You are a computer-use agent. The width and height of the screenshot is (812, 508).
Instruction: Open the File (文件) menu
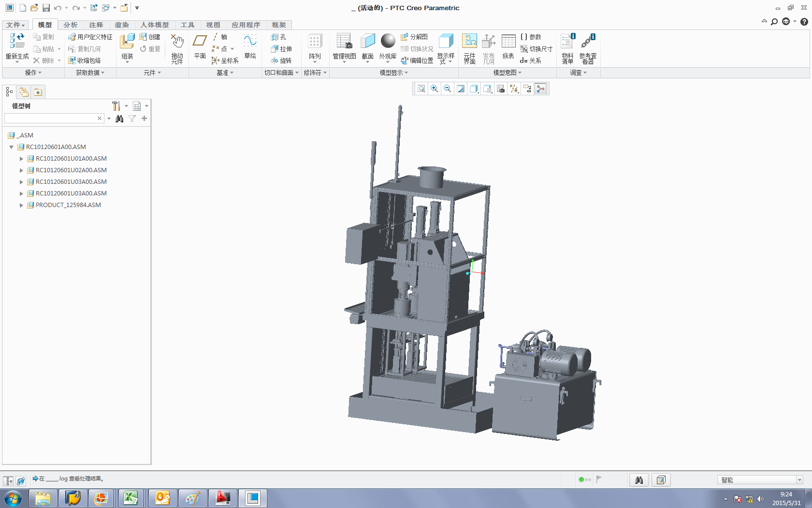click(15, 25)
